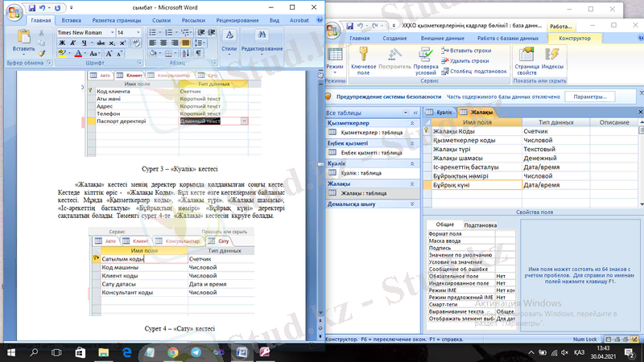Click Вставить строки in the Access ribbon

click(x=470, y=51)
